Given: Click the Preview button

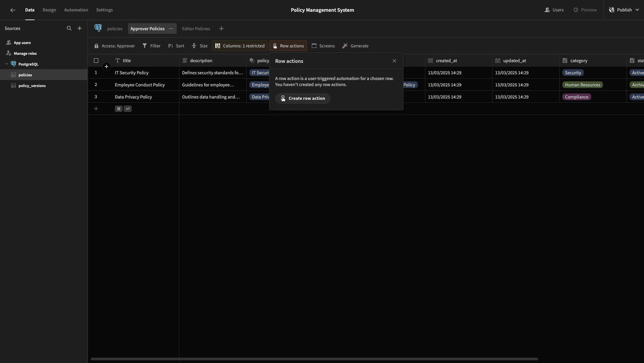Looking at the screenshot, I should point(585,10).
